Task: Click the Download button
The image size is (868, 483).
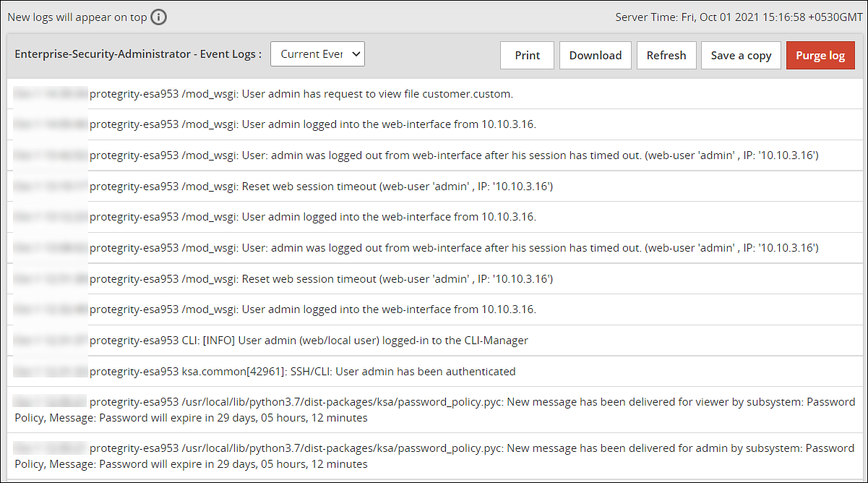Action: [595, 55]
